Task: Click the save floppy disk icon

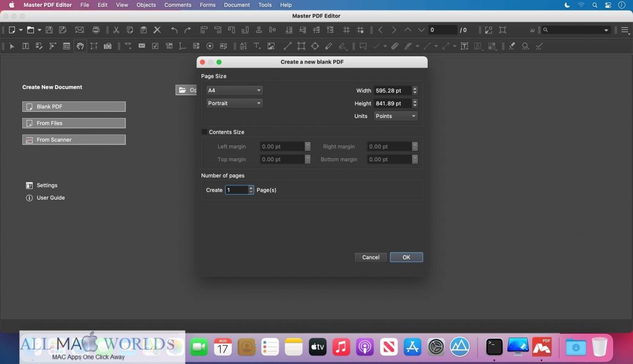Action: [49, 30]
